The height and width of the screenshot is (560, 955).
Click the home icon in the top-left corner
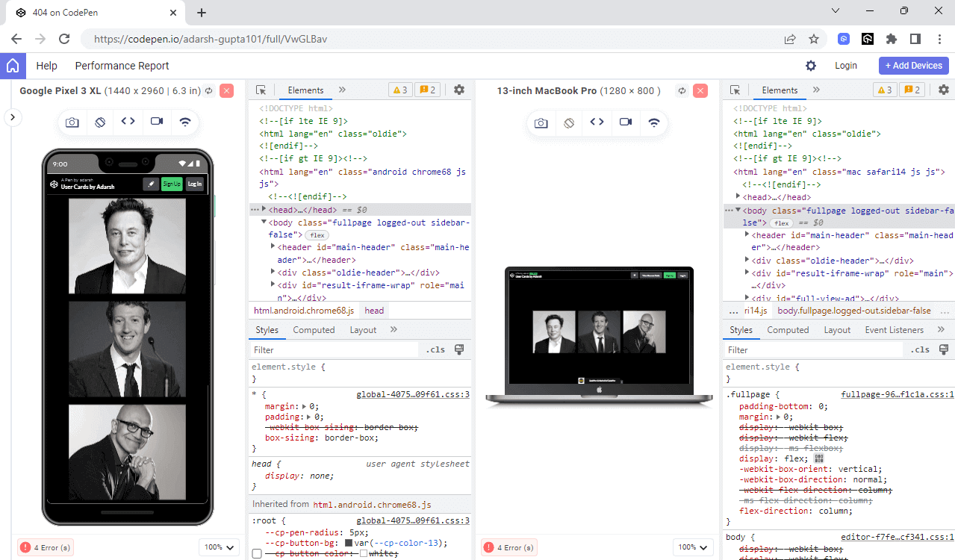click(x=13, y=66)
